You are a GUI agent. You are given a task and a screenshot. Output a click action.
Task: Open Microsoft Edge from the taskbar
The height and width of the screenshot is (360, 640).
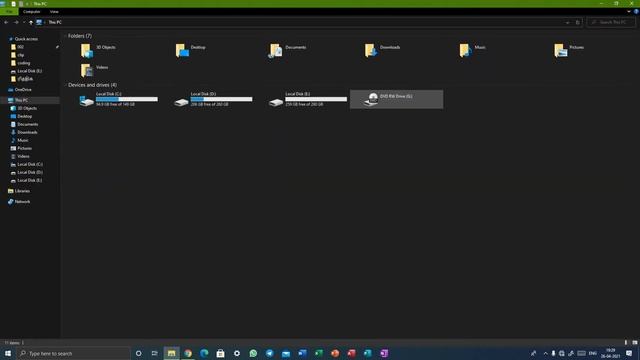[x=204, y=353]
